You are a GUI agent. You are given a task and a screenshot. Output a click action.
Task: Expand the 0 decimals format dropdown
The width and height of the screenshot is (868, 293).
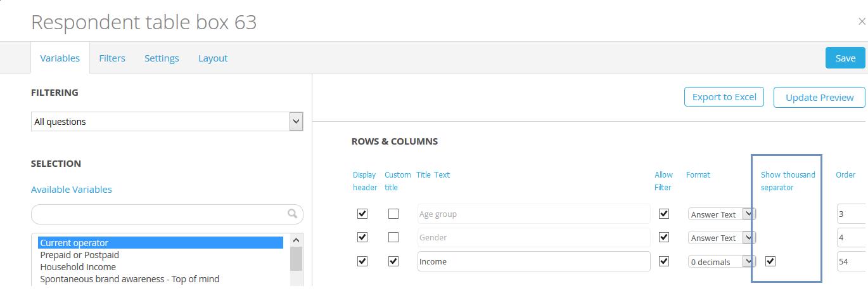tap(722, 261)
